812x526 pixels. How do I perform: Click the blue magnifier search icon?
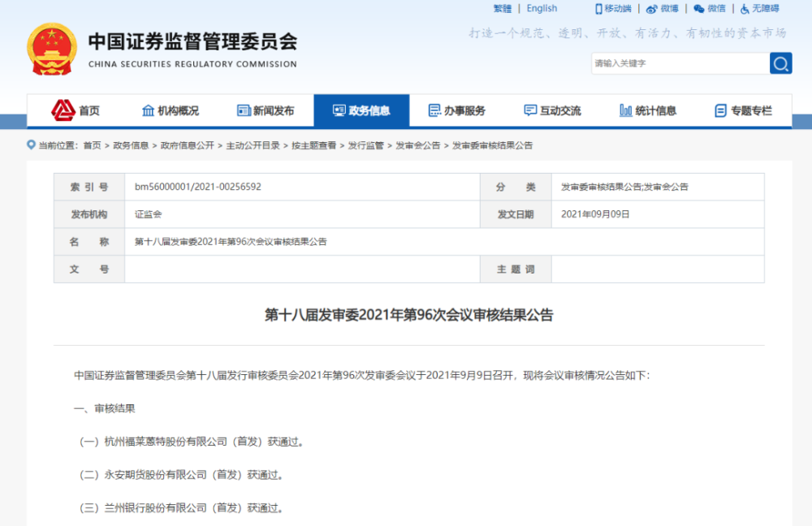coord(780,63)
